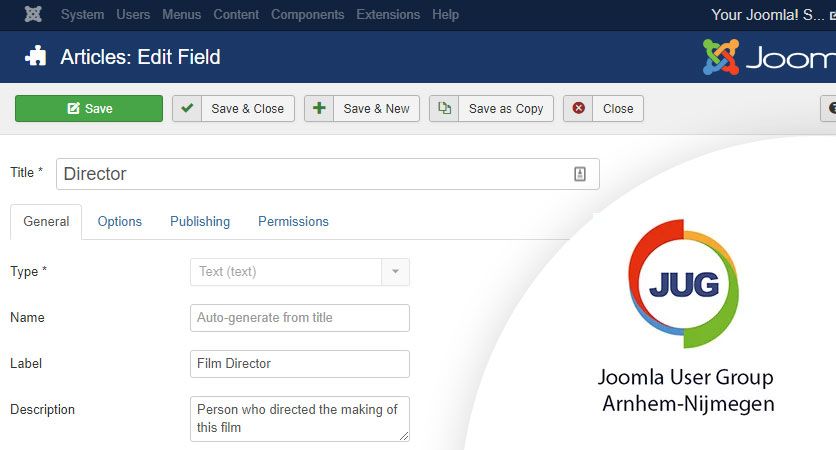Click the Joomla logo icon in the top menu
The image size is (836, 450).
[x=33, y=14]
